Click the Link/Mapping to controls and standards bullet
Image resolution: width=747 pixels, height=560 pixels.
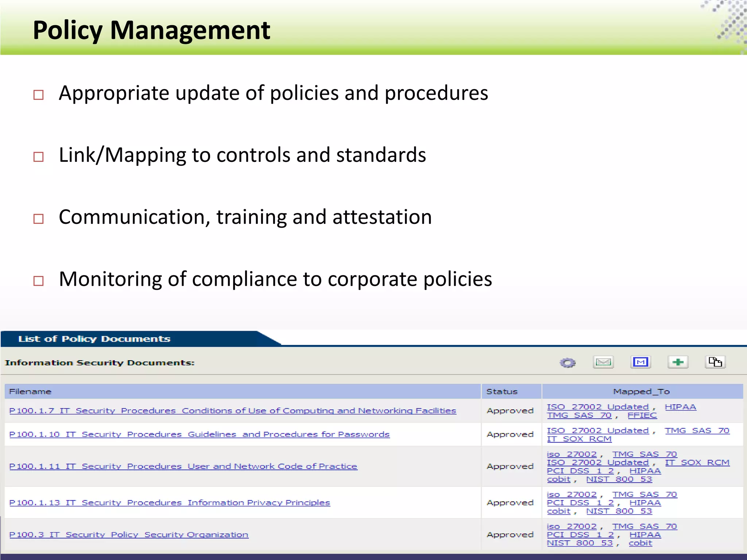[243, 155]
